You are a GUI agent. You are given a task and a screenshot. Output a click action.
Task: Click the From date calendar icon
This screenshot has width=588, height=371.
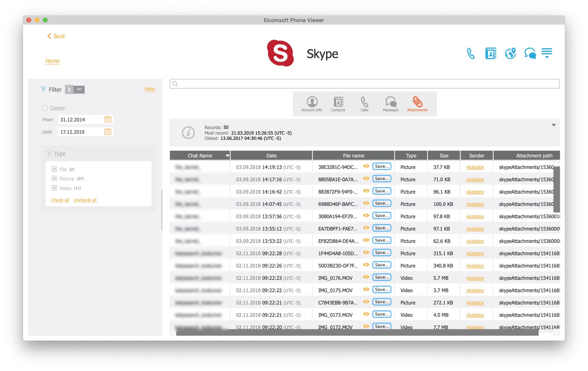[x=108, y=120]
